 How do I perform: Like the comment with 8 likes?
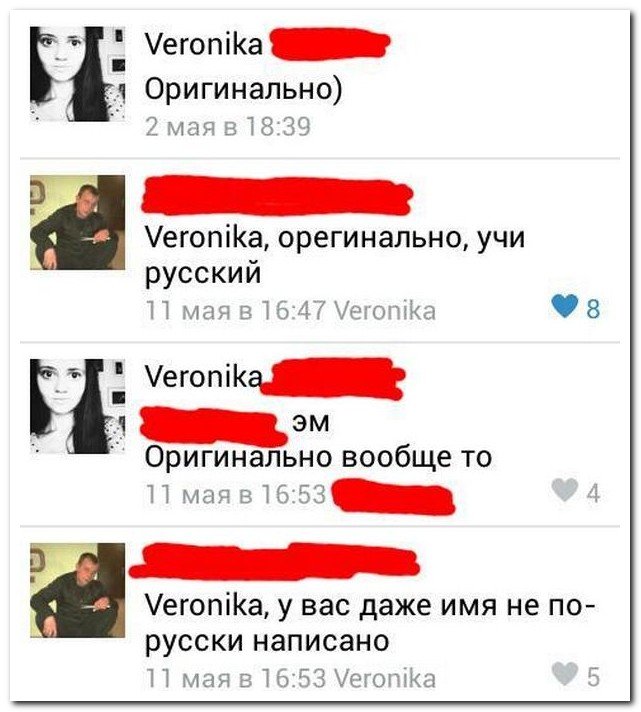pyautogui.click(x=564, y=307)
